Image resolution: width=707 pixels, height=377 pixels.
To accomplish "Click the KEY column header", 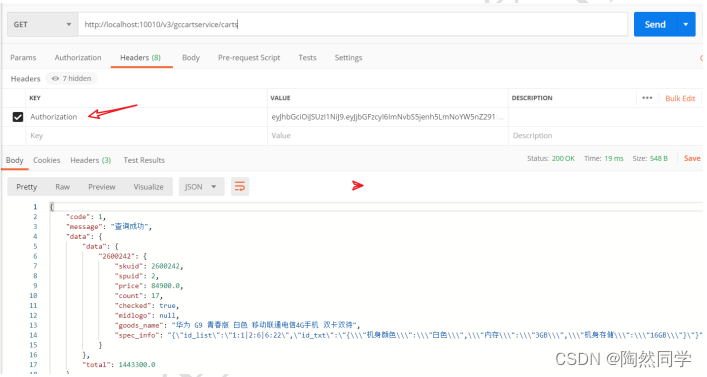I will tap(35, 98).
